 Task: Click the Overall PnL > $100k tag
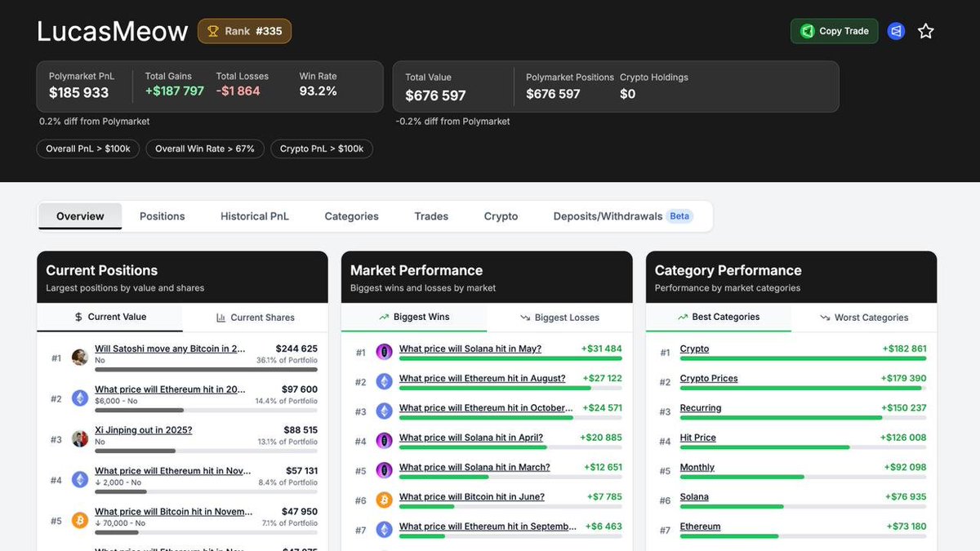[x=88, y=149]
